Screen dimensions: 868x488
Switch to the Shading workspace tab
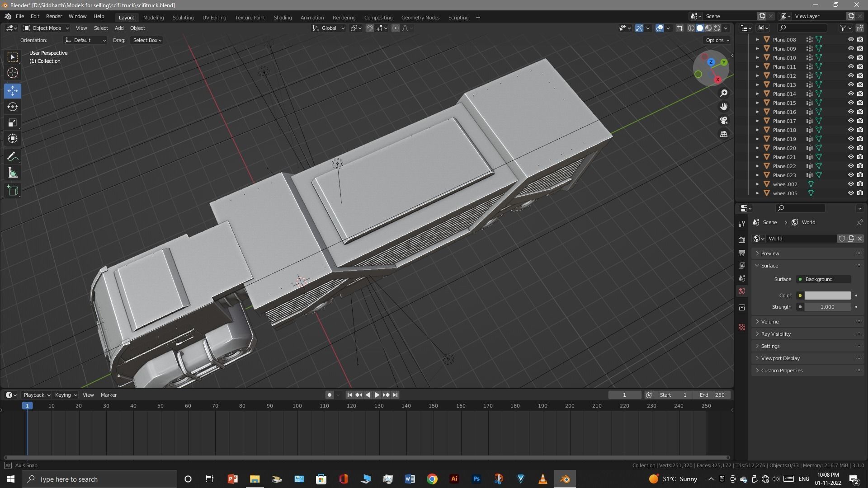click(283, 17)
